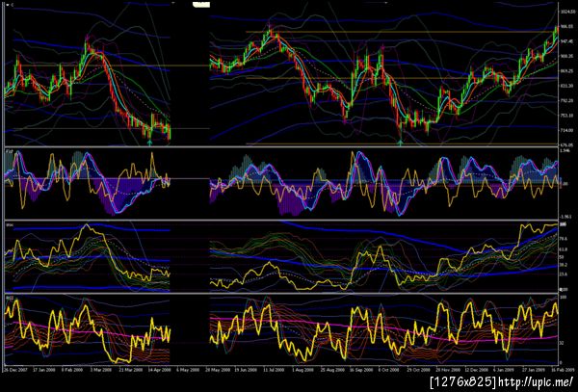Click the 12 Dec 2008 date label
Screen dimensions: 578x392
476,369
